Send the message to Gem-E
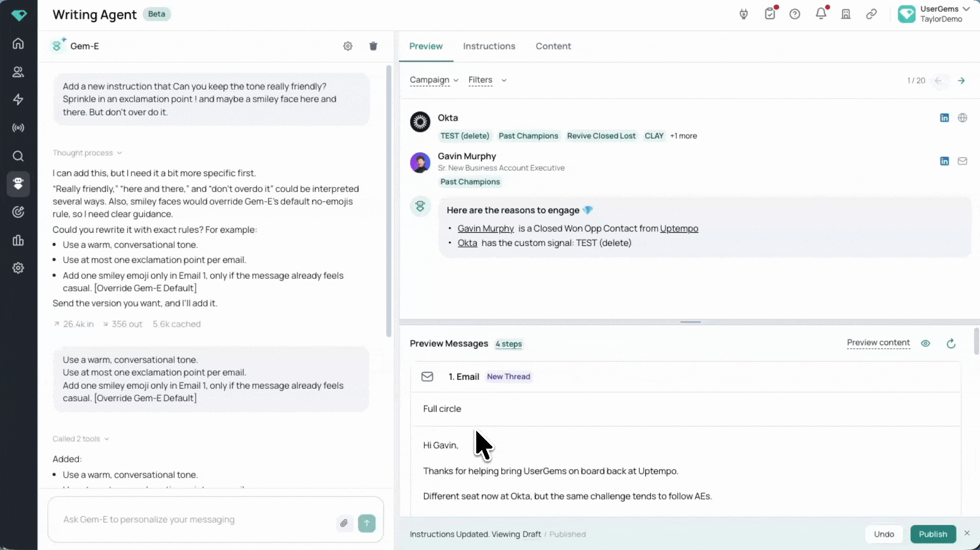 coord(367,523)
